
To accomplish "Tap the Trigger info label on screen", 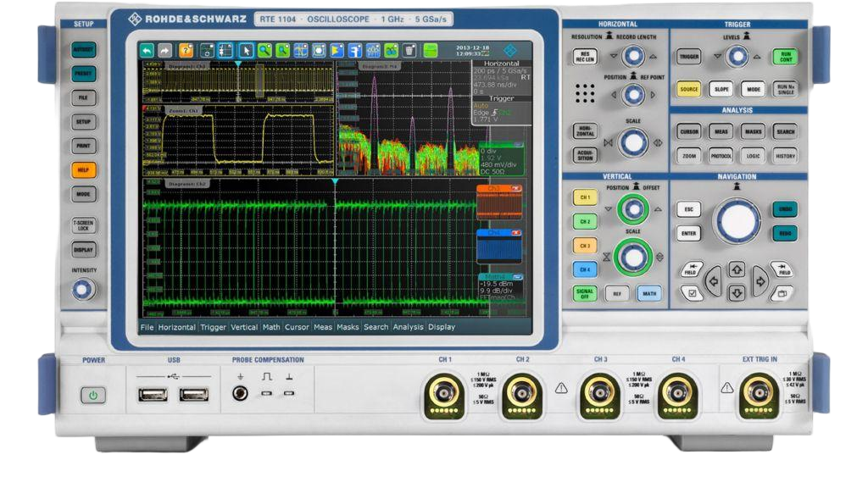I will click(x=502, y=98).
